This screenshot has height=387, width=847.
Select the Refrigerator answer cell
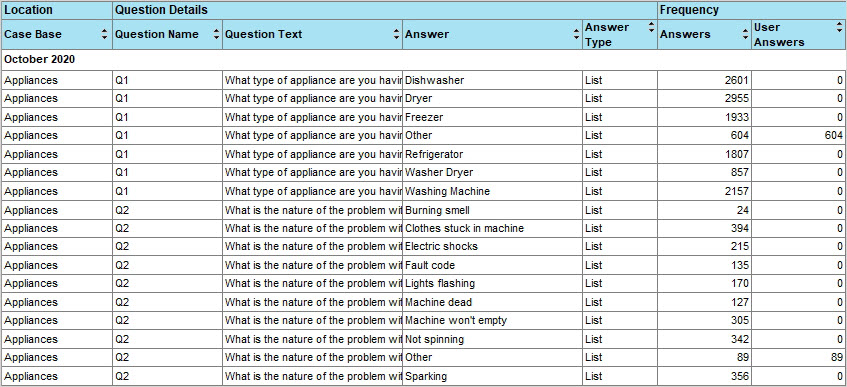tap(492, 154)
